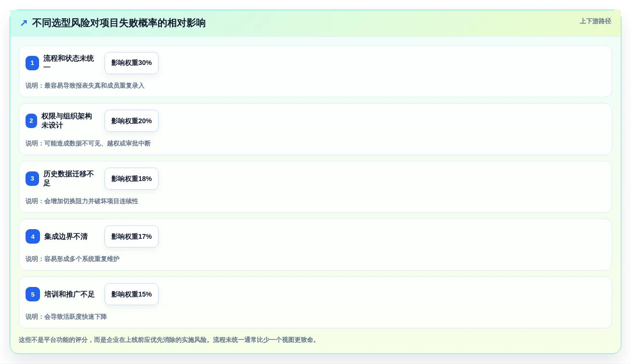Click the trending arrow icon beside the title

(24, 23)
